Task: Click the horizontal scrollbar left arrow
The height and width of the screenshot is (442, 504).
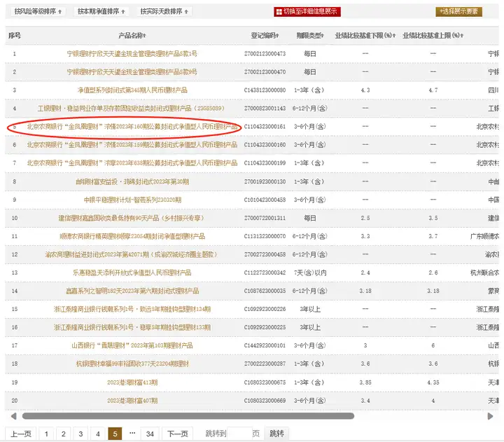Action: point(13,416)
